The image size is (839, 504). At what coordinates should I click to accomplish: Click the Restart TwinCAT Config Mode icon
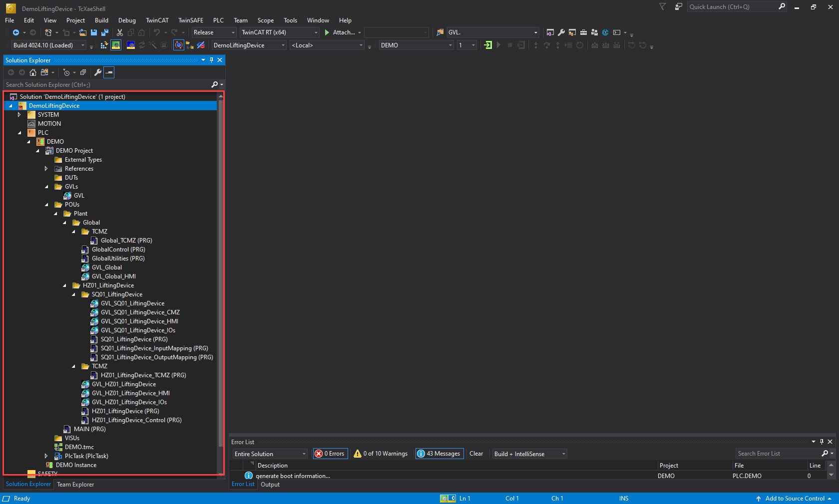pyautogui.click(x=131, y=45)
